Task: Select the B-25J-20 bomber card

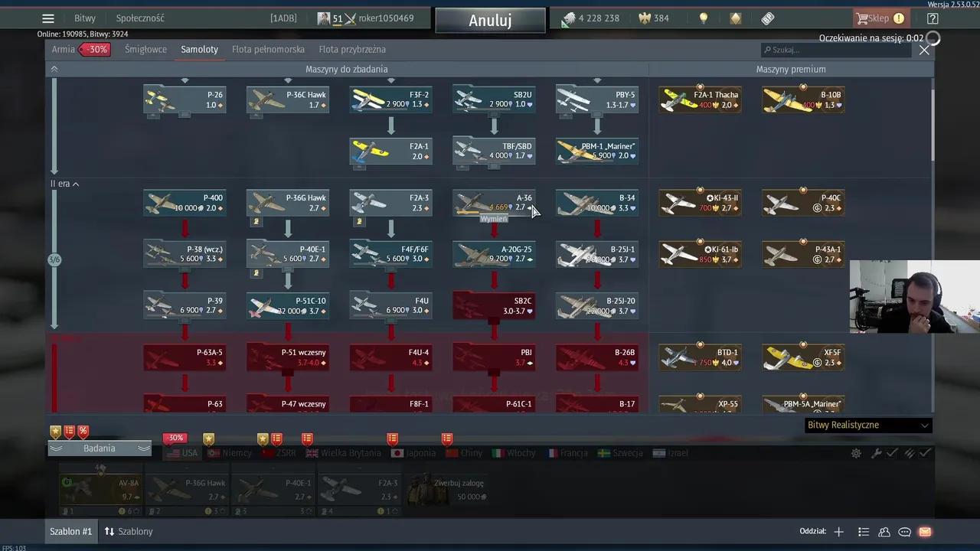Action: [597, 305]
